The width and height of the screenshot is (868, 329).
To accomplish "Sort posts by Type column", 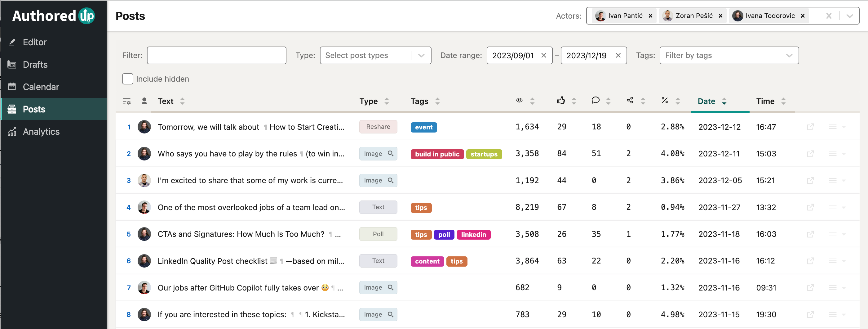I will click(x=374, y=101).
